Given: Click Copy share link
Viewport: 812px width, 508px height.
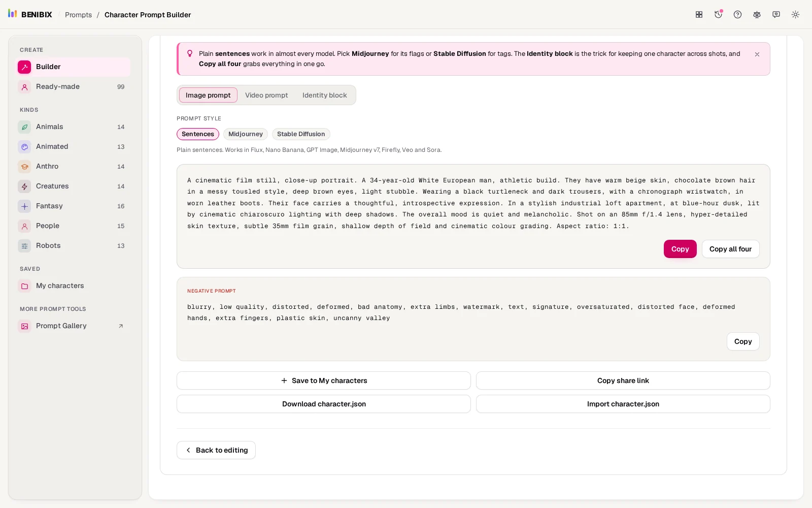Looking at the screenshot, I should [x=623, y=380].
